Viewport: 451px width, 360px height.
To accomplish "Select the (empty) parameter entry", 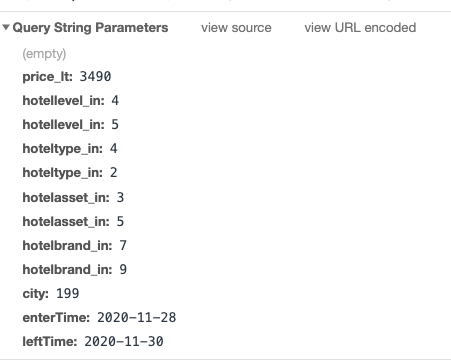I will 44,54.
